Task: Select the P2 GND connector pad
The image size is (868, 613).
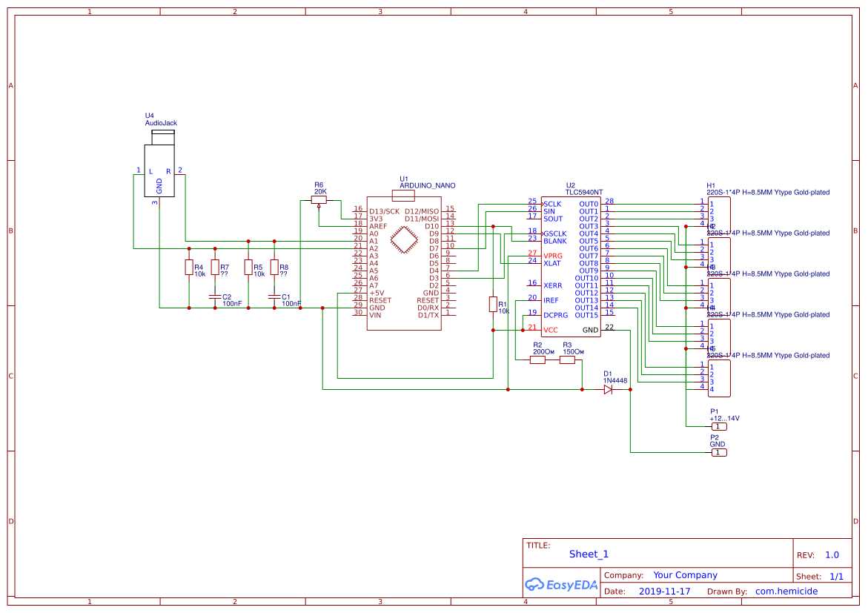Action: (x=718, y=452)
